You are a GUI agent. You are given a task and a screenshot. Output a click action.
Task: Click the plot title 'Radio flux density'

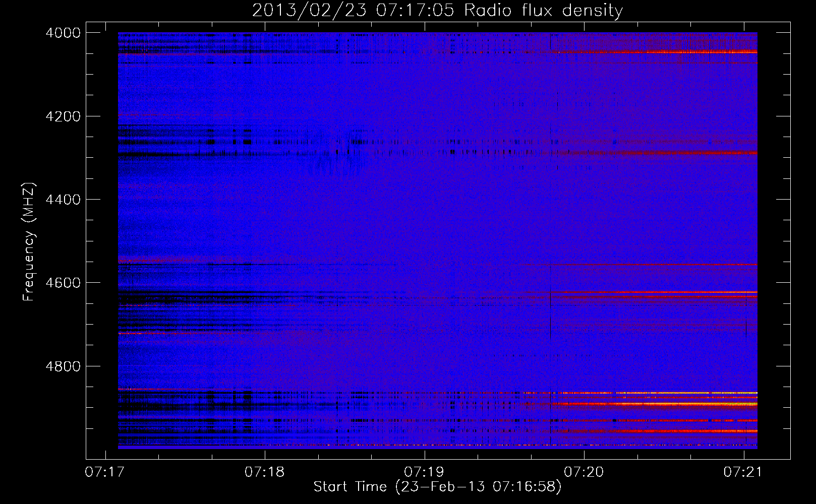[544, 10]
